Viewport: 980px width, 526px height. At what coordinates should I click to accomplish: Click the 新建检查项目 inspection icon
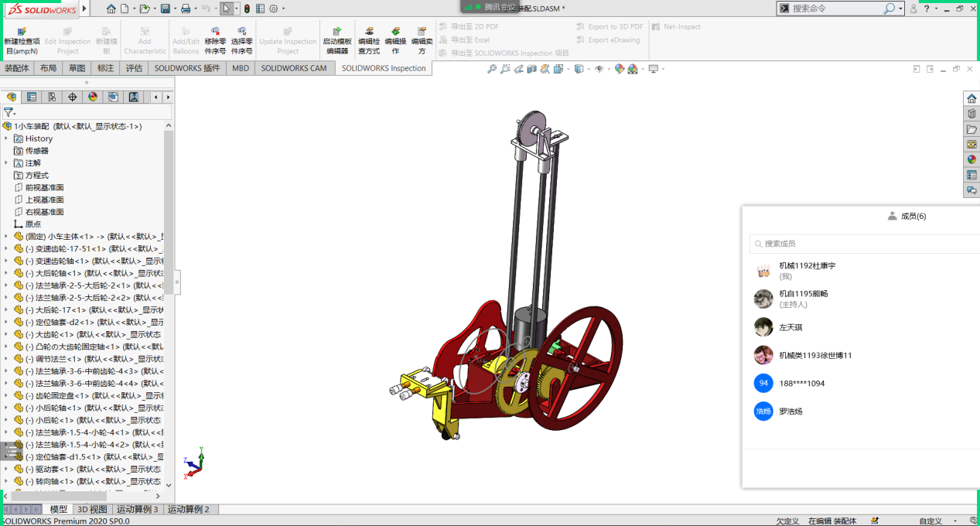[22, 32]
